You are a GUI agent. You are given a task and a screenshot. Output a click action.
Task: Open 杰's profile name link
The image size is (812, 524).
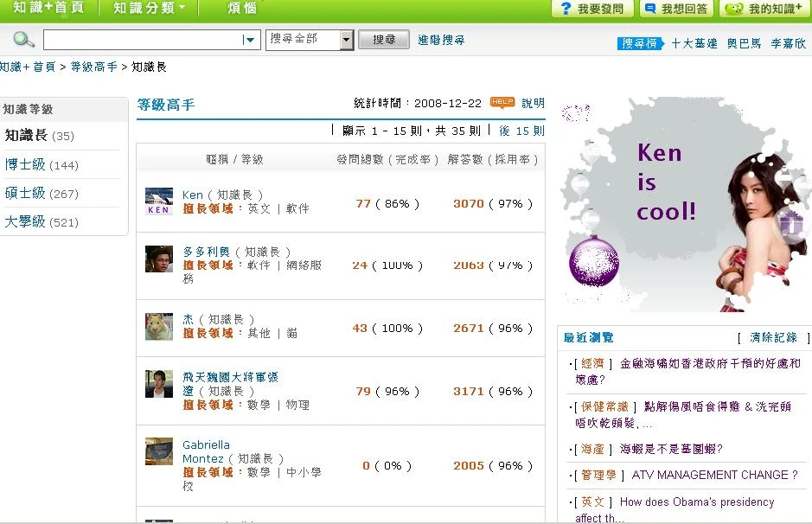pos(188,319)
